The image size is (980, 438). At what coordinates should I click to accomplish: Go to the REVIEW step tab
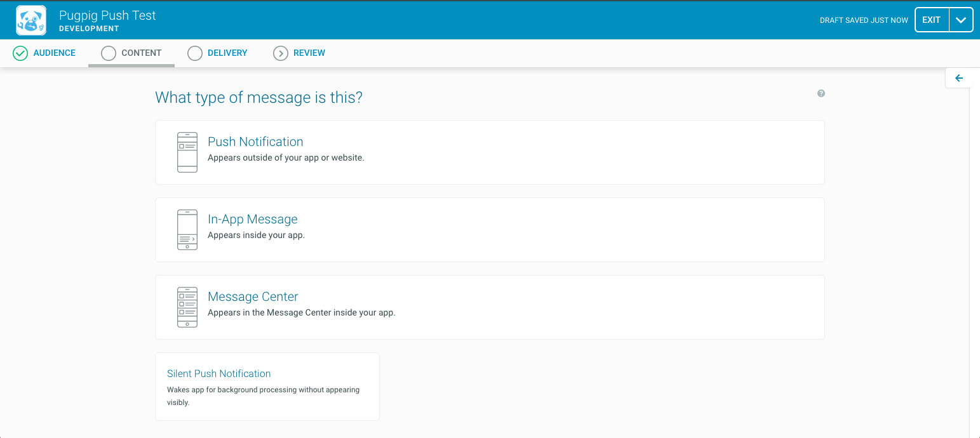[300, 53]
